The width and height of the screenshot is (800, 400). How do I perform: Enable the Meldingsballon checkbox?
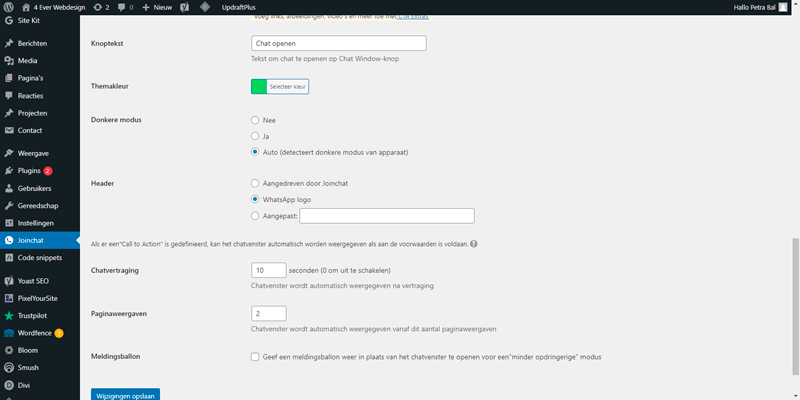255,356
